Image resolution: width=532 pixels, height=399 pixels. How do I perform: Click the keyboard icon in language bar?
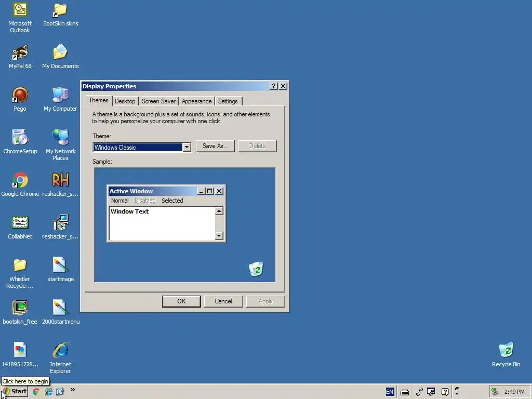404,392
